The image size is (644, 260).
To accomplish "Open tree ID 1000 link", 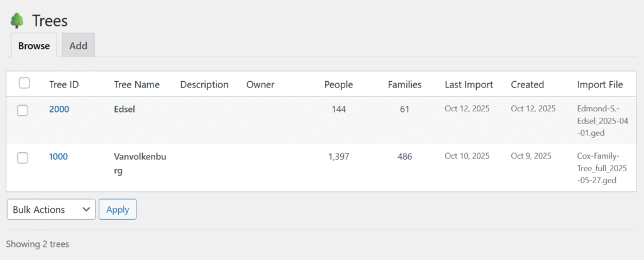I will [x=58, y=157].
